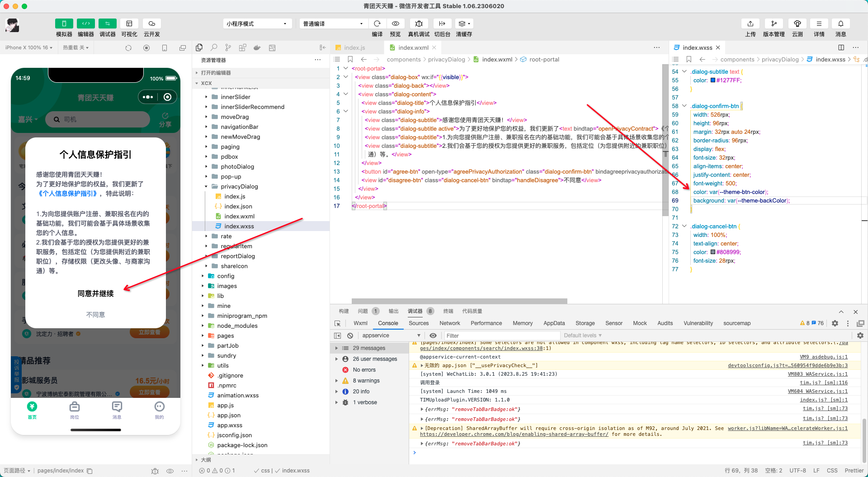
Task: Open version management icon
Action: tap(774, 24)
